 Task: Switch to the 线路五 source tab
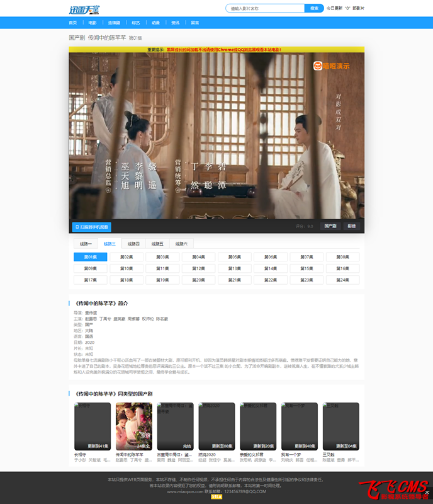pyautogui.click(x=157, y=243)
